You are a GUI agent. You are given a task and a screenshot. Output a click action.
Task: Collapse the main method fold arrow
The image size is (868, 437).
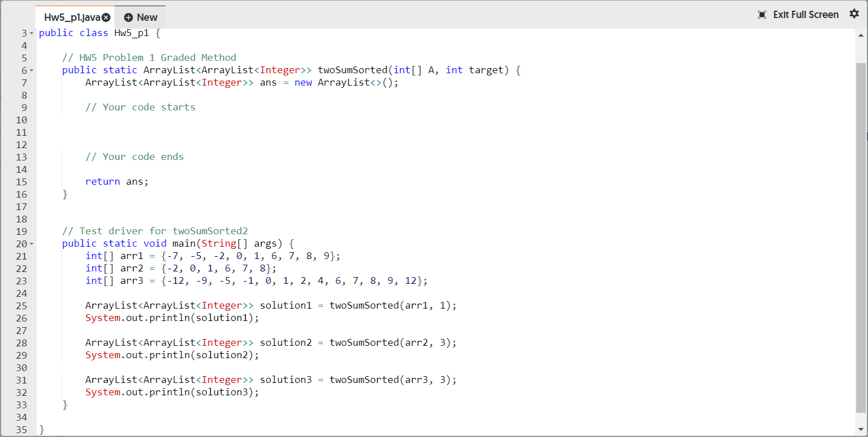(32, 243)
